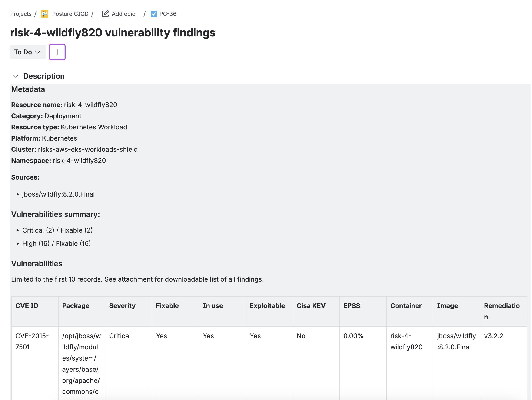Click the Posture CICD project avatar icon
532x400 pixels.
pyautogui.click(x=44, y=14)
